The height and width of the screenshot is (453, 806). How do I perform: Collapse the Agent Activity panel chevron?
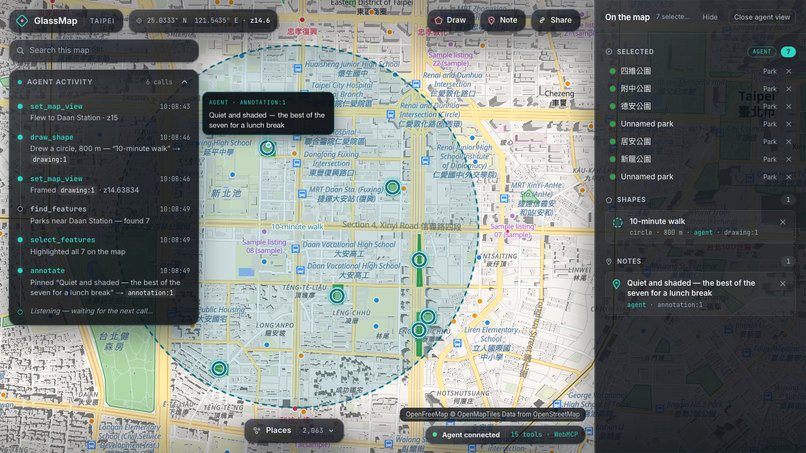point(184,82)
